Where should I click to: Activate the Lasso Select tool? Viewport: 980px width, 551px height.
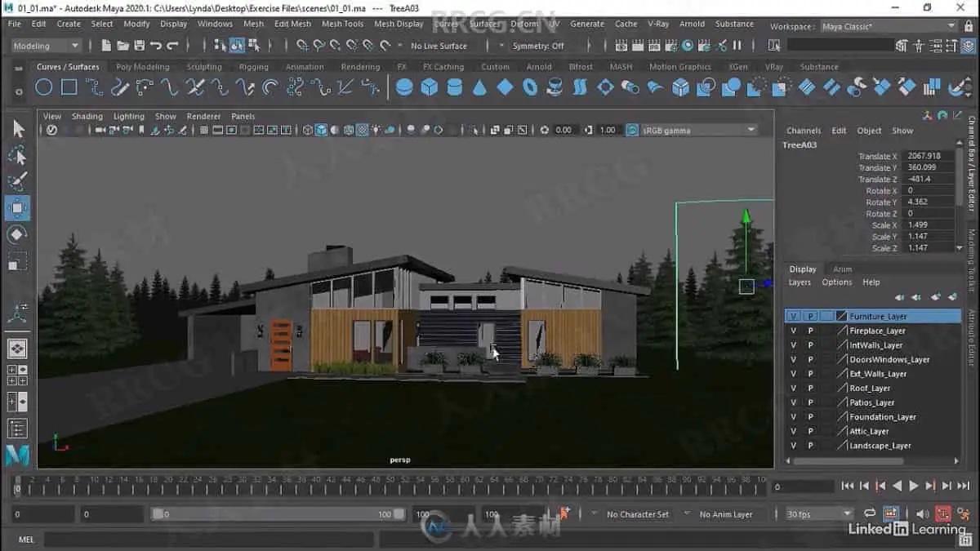(x=18, y=155)
